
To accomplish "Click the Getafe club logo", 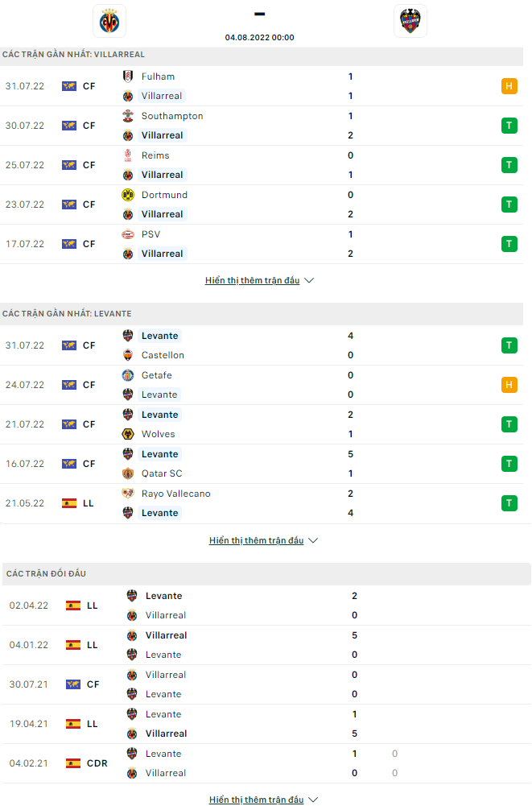I will [127, 375].
